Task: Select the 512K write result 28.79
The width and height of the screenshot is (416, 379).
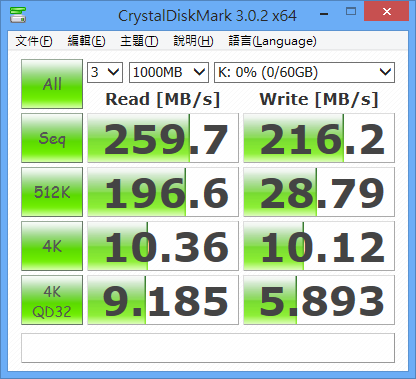Action: click(x=319, y=192)
